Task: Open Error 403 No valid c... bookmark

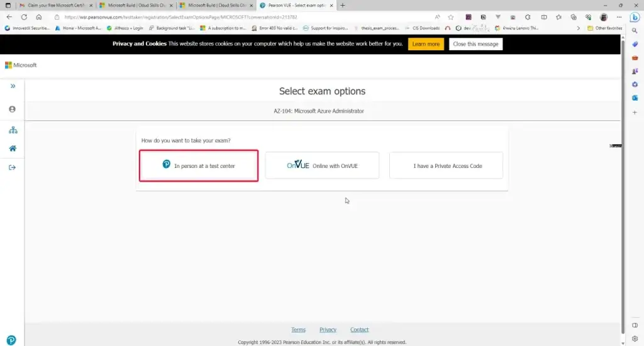Action: (275, 28)
